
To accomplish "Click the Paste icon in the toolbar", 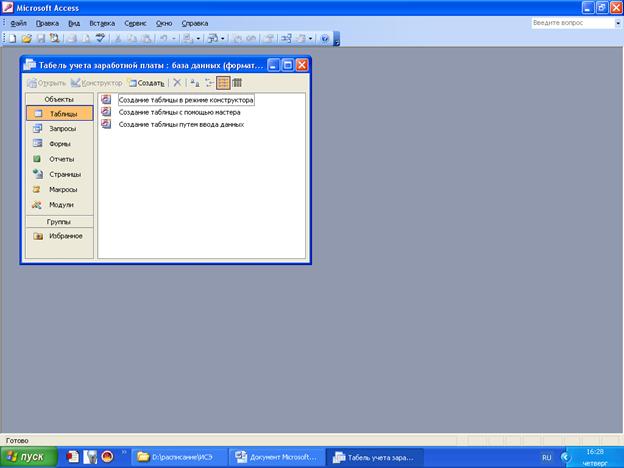I will tap(146, 39).
